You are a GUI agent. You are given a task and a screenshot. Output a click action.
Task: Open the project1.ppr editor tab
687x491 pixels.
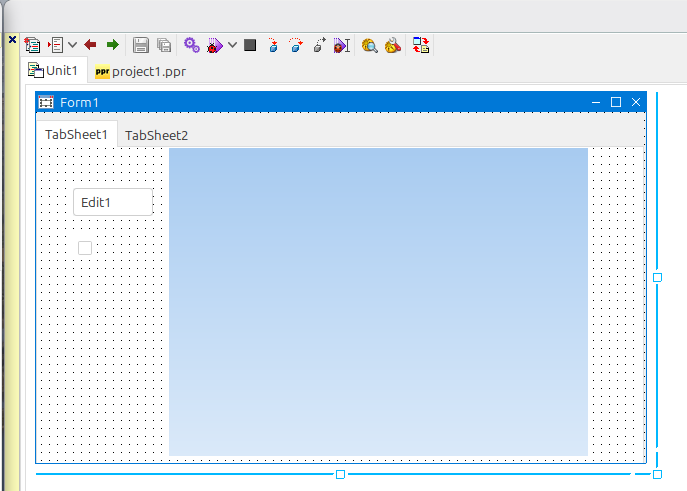140,71
